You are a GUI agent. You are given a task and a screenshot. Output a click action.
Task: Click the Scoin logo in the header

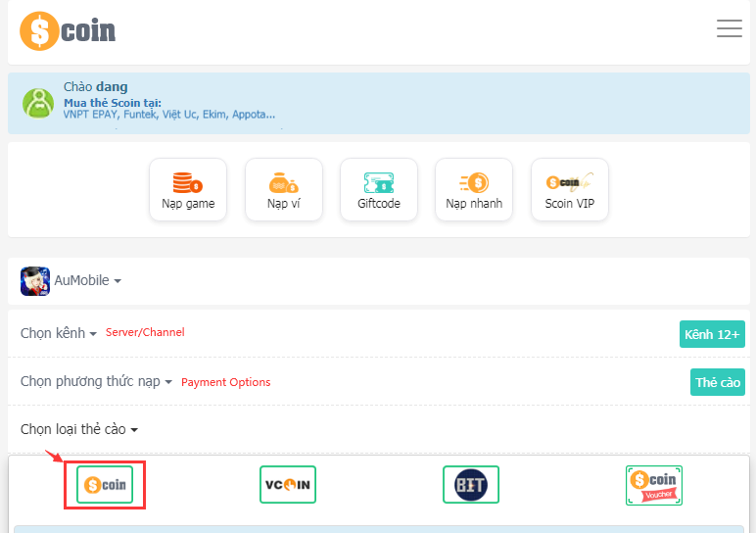click(x=68, y=31)
